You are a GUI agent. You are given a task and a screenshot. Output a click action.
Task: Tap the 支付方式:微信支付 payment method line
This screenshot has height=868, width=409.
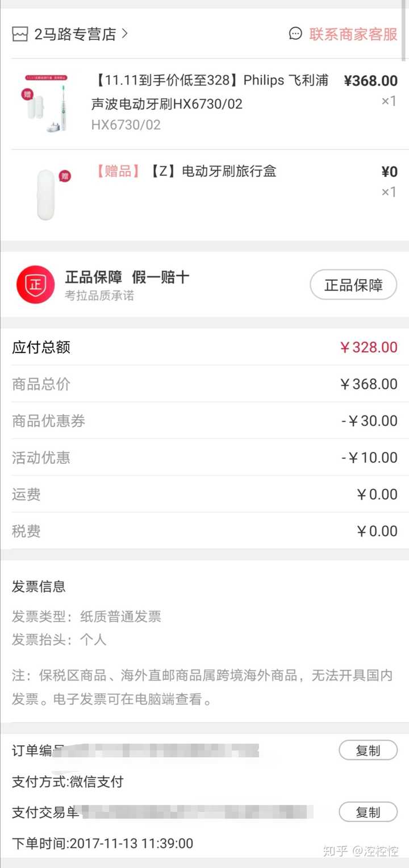click(68, 782)
